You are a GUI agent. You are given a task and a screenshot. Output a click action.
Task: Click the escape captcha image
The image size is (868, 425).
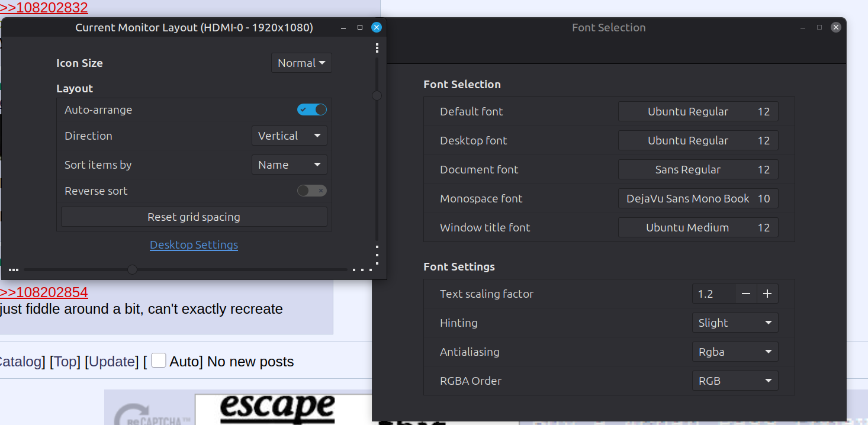coord(277,408)
